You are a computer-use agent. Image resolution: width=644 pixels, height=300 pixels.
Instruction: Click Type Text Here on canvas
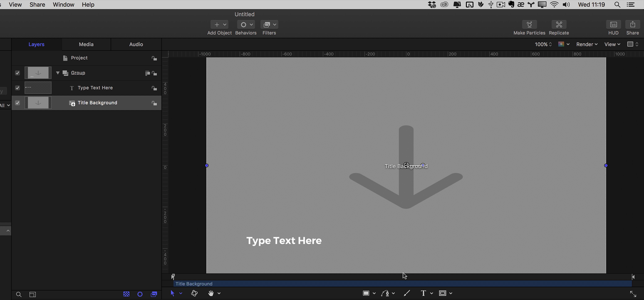coord(284,241)
